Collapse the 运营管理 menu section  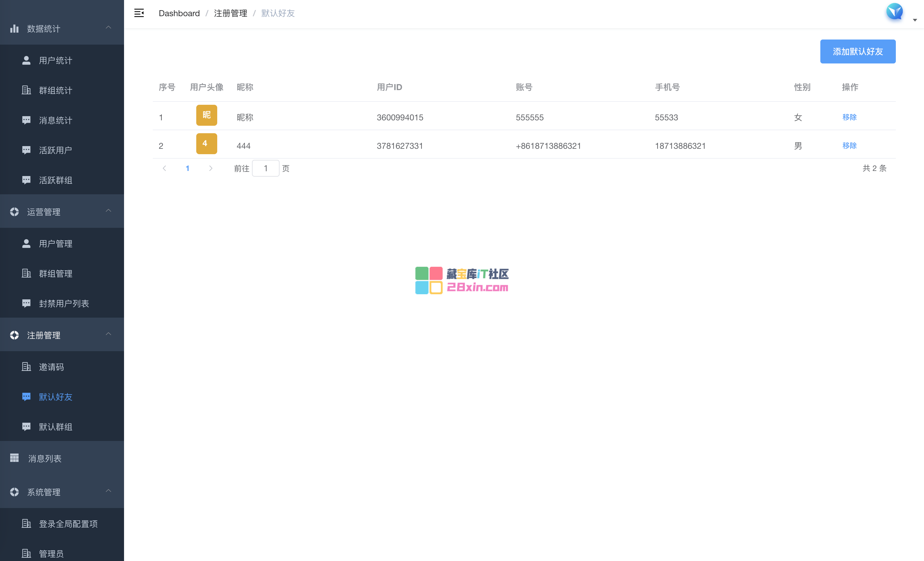tap(108, 211)
